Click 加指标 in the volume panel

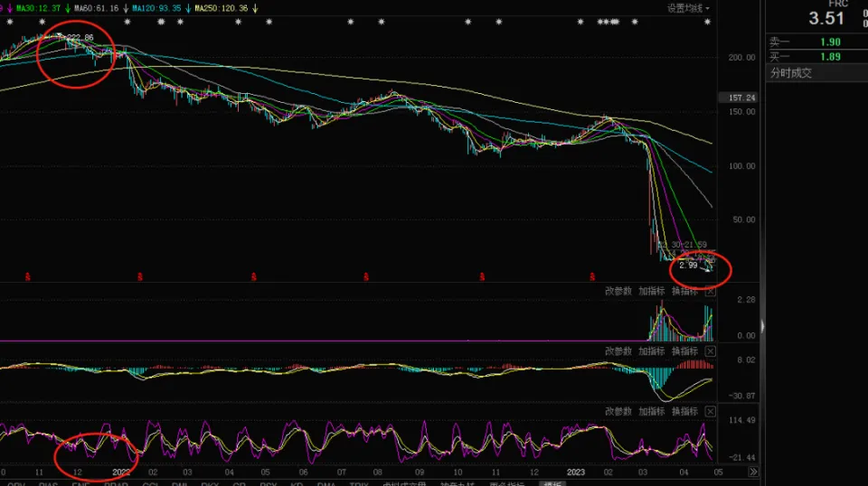pos(651,291)
